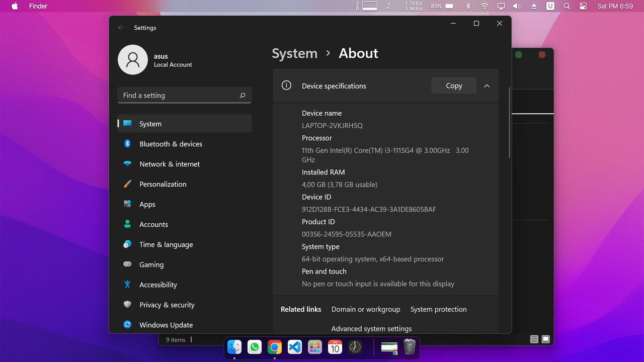
Task: Open the Trash in the Dock
Action: click(x=410, y=346)
